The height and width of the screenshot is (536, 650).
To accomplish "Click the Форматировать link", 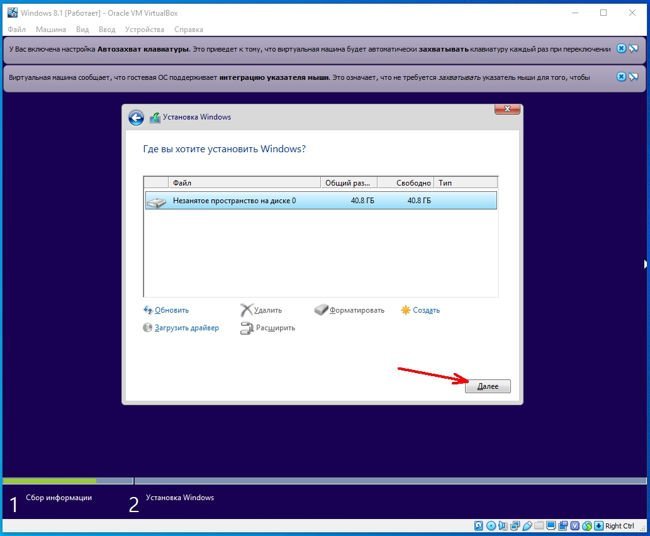I will [x=357, y=310].
